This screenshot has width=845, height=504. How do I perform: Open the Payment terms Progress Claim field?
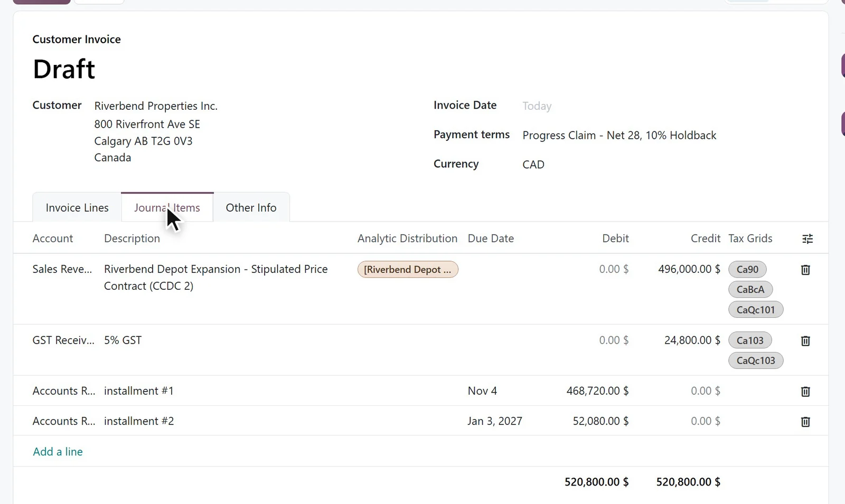619,135
